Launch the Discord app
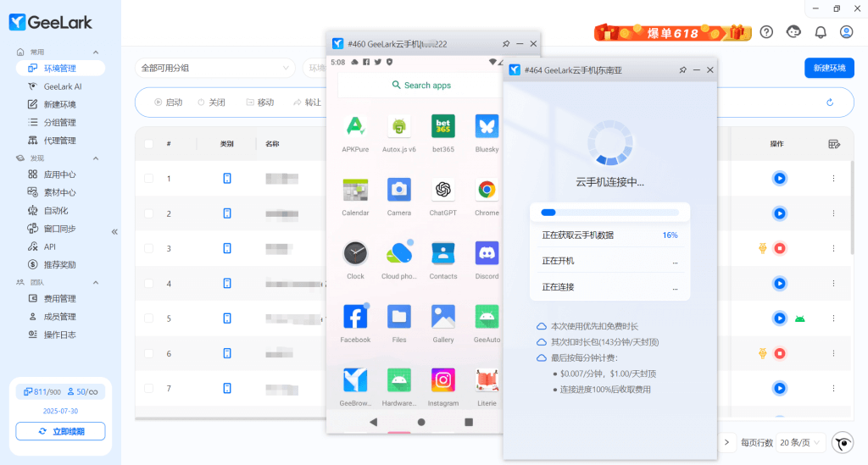Image resolution: width=868 pixels, height=465 pixels. [487, 253]
